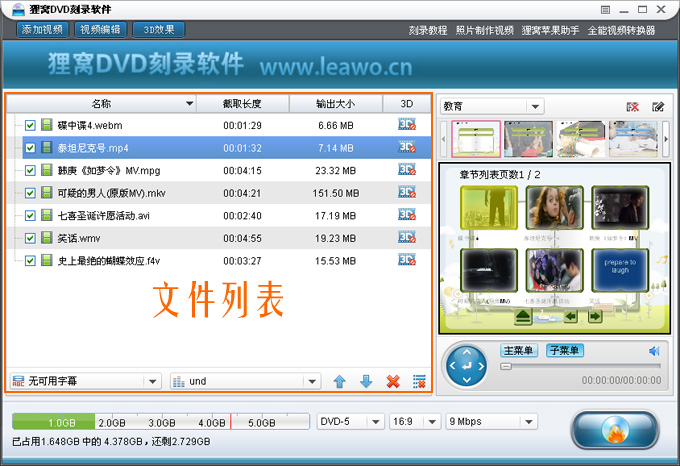Toggle 3D for 可疑的男人(原版MV).mkv
This screenshot has height=466, width=680.
pos(407,192)
